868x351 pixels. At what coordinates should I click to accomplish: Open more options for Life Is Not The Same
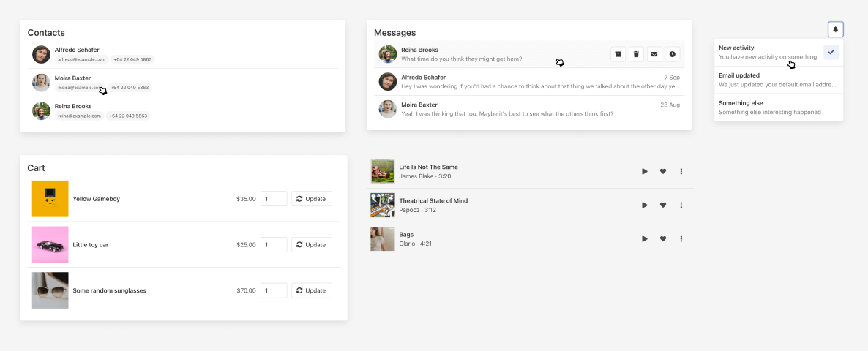681,171
